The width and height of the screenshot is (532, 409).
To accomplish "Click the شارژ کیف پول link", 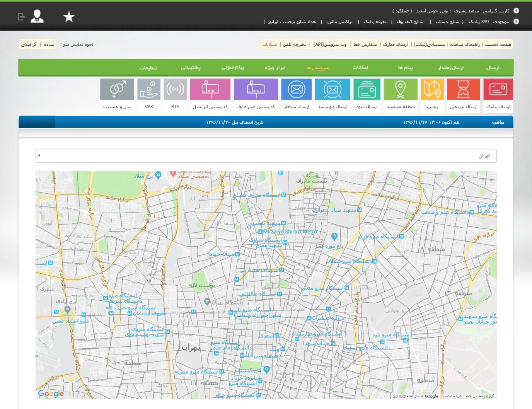I will (x=410, y=22).
